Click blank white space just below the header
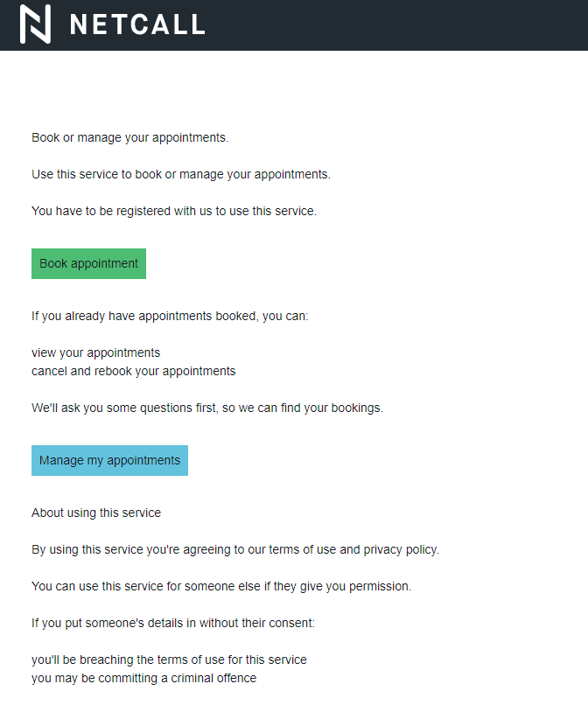The width and height of the screenshot is (588, 712). [x=294, y=83]
